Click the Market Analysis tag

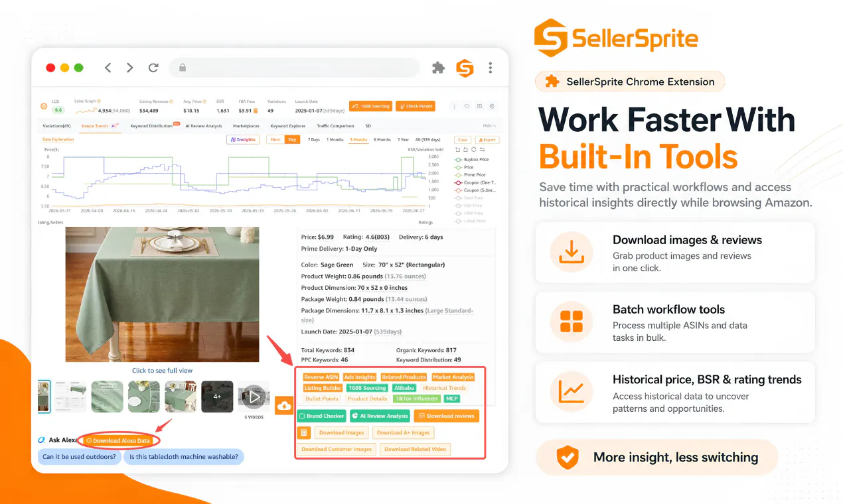click(x=453, y=377)
